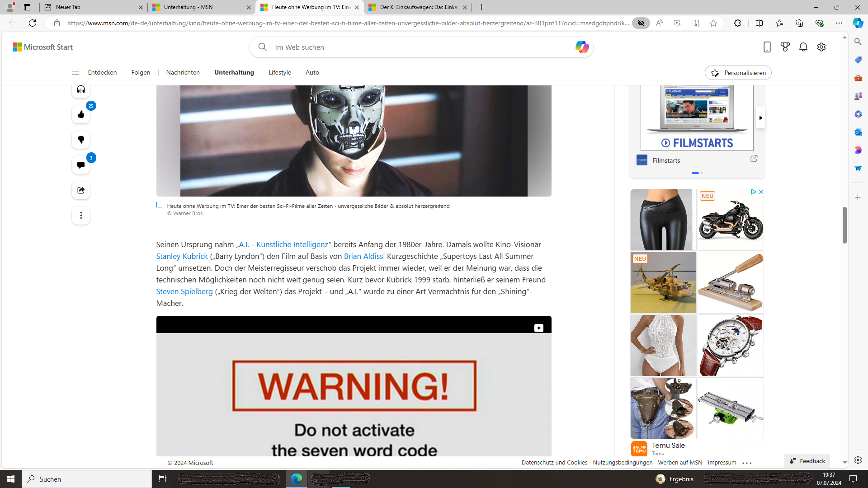The image size is (868, 488).
Task: Open the Stanley Kubrick link
Action: [182, 256]
